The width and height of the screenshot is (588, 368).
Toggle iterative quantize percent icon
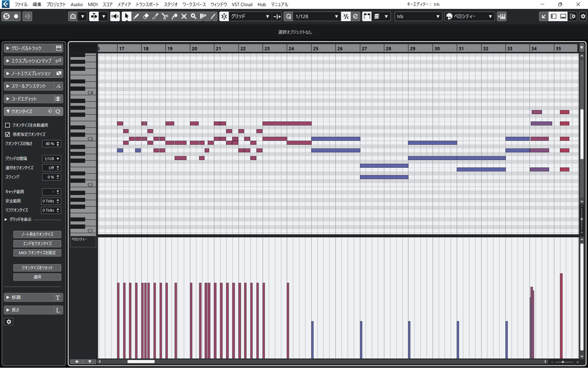click(x=346, y=16)
